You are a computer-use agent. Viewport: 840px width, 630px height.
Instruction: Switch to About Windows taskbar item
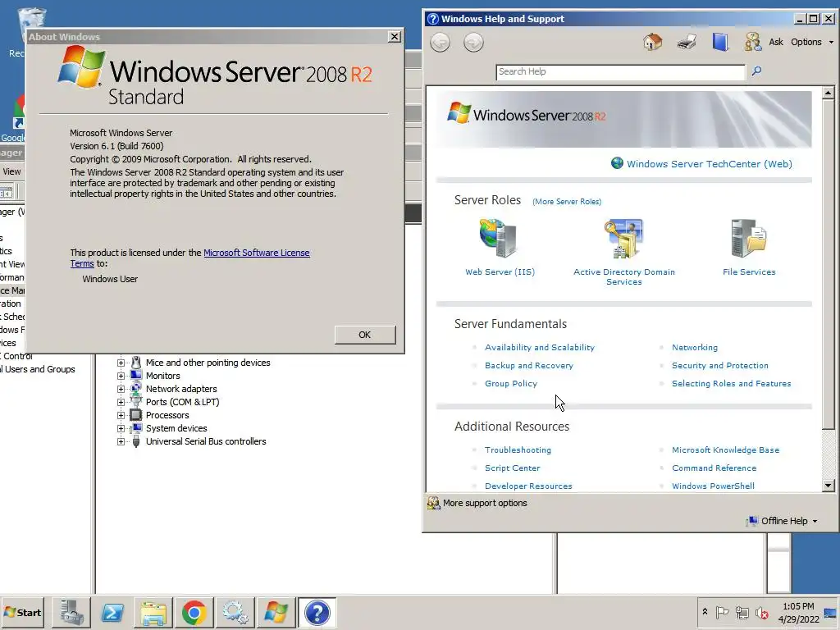tap(276, 612)
